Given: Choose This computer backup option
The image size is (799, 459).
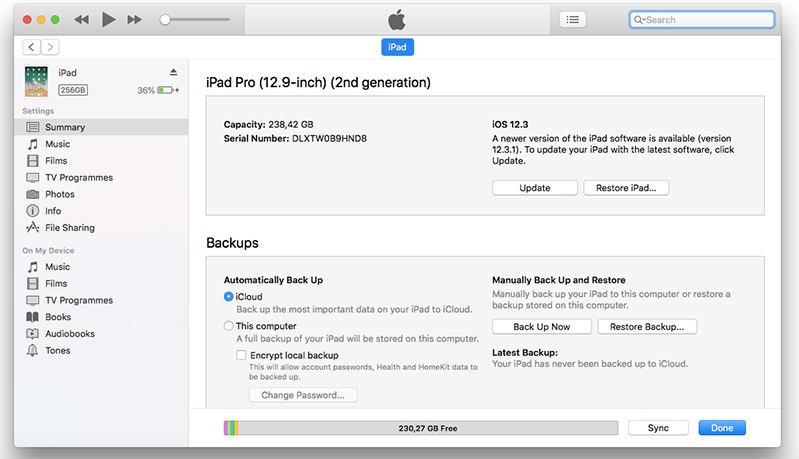Looking at the screenshot, I should click(229, 326).
